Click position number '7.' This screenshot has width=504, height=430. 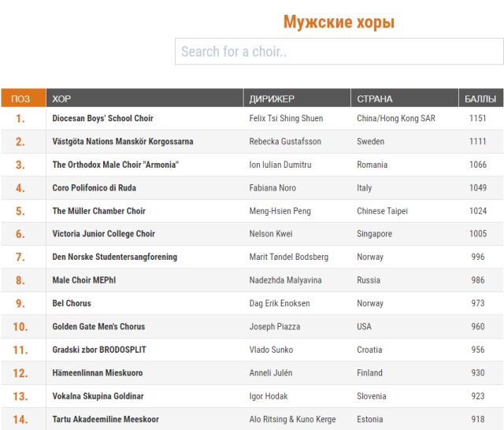point(20,257)
